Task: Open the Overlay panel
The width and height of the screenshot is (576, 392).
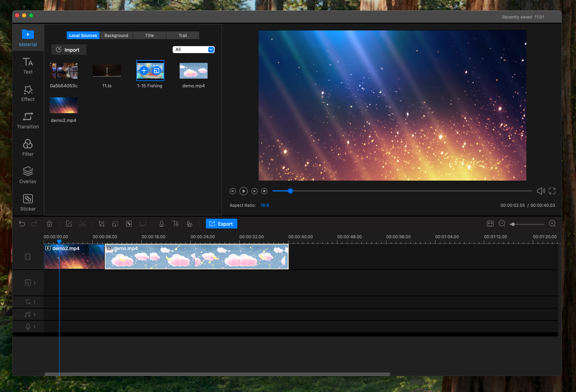Action: (x=28, y=175)
